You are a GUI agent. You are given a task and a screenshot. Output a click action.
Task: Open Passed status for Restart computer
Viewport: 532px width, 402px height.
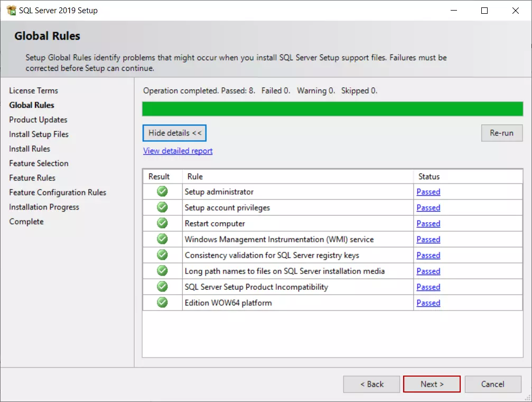[428, 224]
